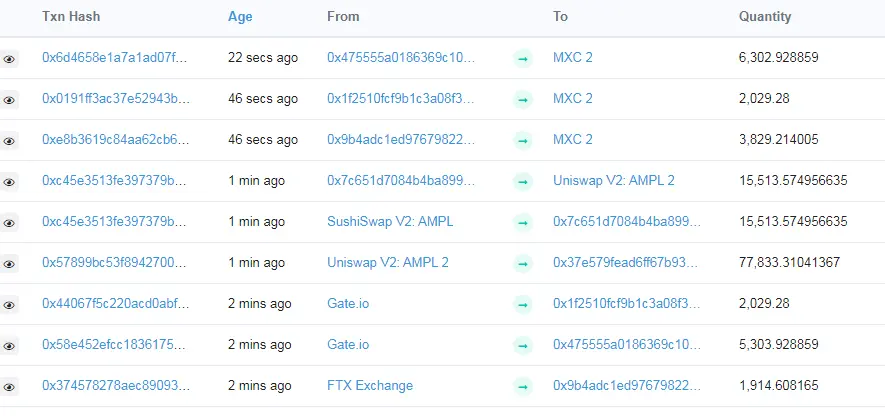Viewport: 885px width, 417px height.
Task: Open Gate.io sender in the 5,303.928859 row
Action: coord(348,344)
